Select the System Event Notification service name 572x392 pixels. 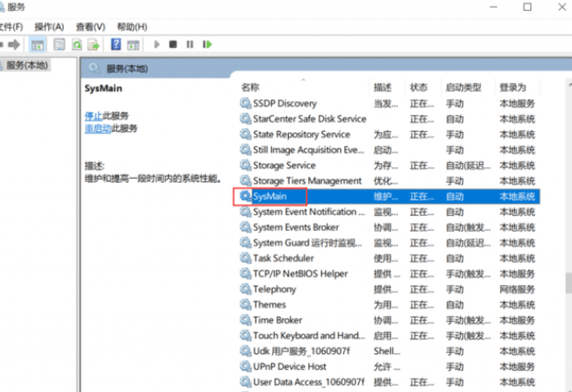click(x=309, y=212)
